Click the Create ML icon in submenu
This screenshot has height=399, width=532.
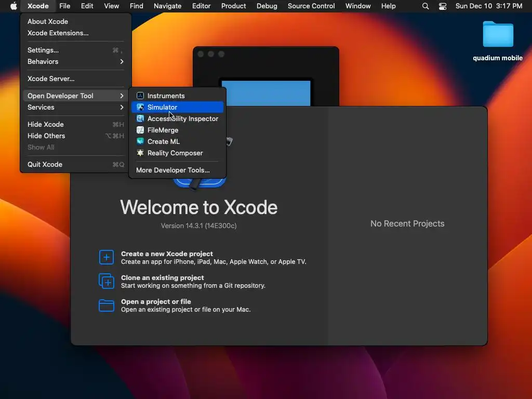(140, 141)
